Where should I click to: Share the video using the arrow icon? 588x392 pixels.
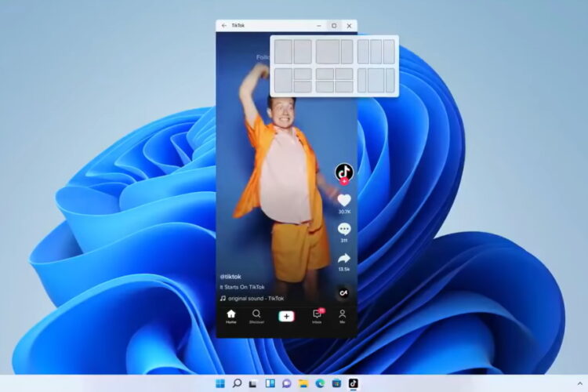[x=344, y=258]
